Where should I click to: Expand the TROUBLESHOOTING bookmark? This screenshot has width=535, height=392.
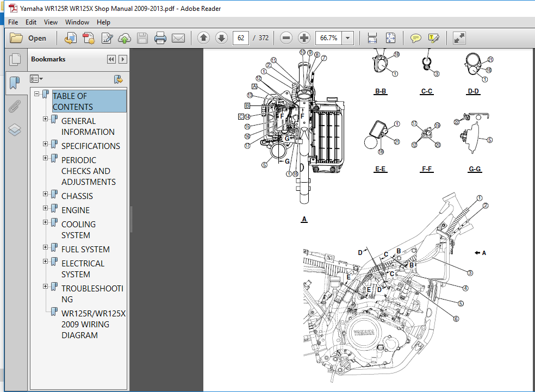click(45, 286)
